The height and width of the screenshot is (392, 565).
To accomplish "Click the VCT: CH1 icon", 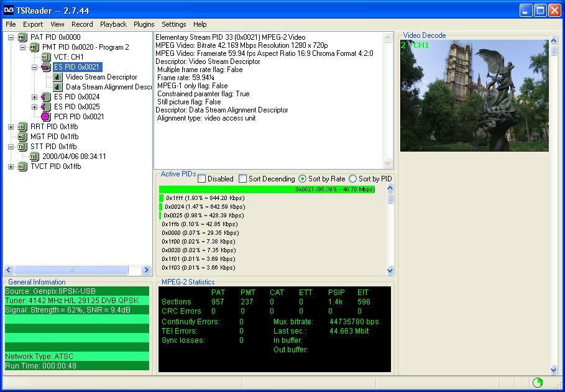I will [x=46, y=57].
